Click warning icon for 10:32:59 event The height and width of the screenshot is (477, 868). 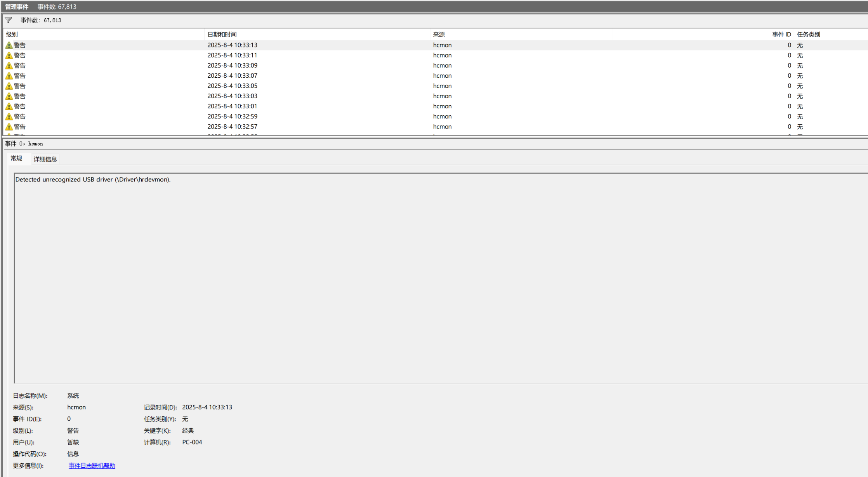(9, 117)
